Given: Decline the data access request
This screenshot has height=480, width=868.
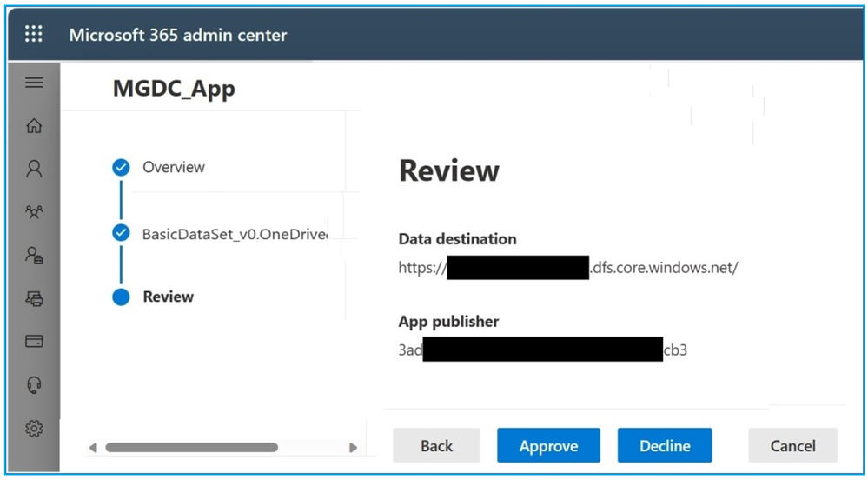Looking at the screenshot, I should (x=665, y=445).
